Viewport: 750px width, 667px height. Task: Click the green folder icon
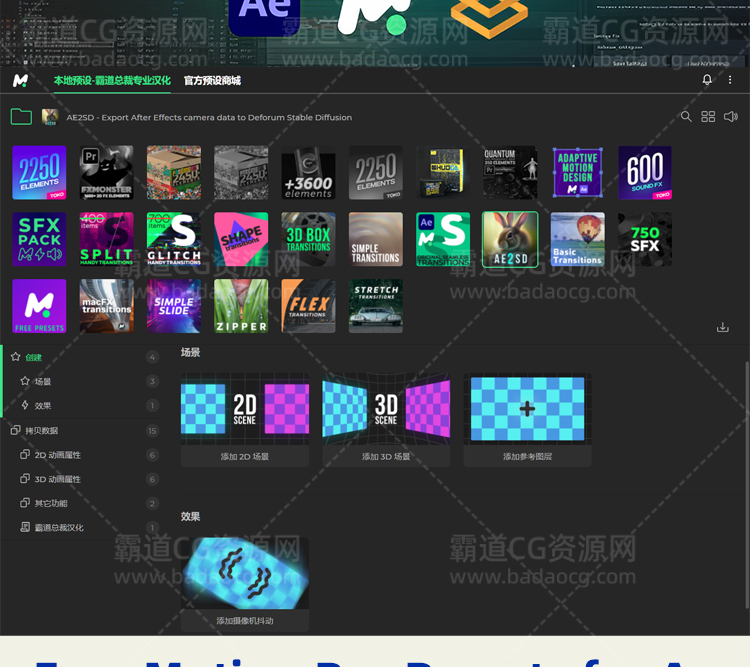click(21, 117)
